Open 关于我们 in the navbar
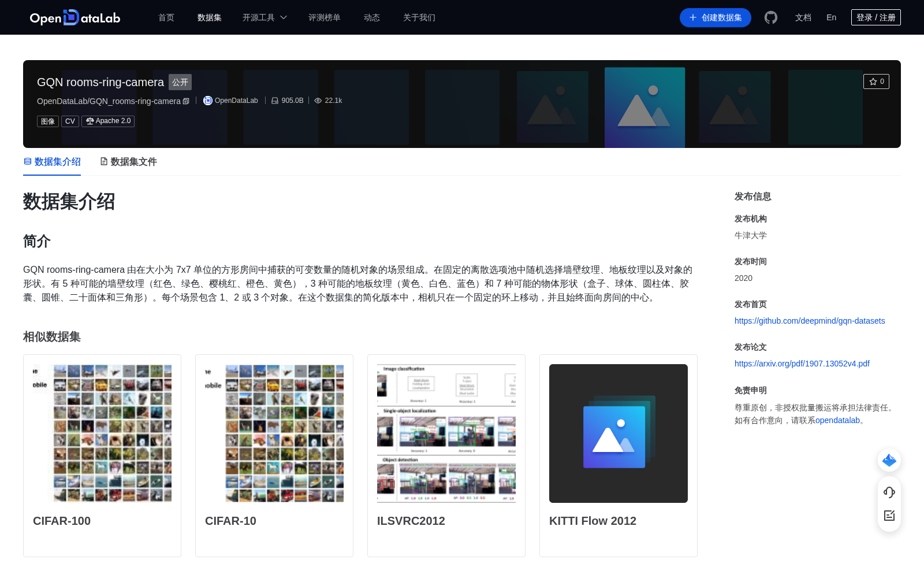The width and height of the screenshot is (924, 578). pos(419,17)
